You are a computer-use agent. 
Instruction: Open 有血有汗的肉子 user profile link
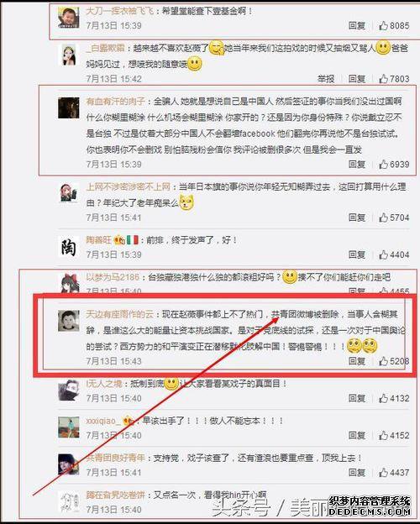click(115, 102)
